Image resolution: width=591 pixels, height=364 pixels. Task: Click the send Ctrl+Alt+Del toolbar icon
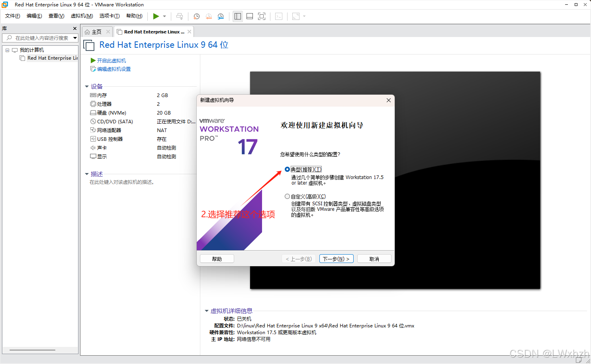pos(180,16)
